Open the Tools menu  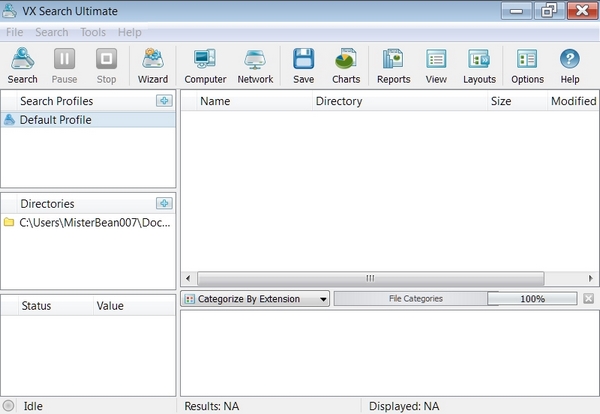93,32
